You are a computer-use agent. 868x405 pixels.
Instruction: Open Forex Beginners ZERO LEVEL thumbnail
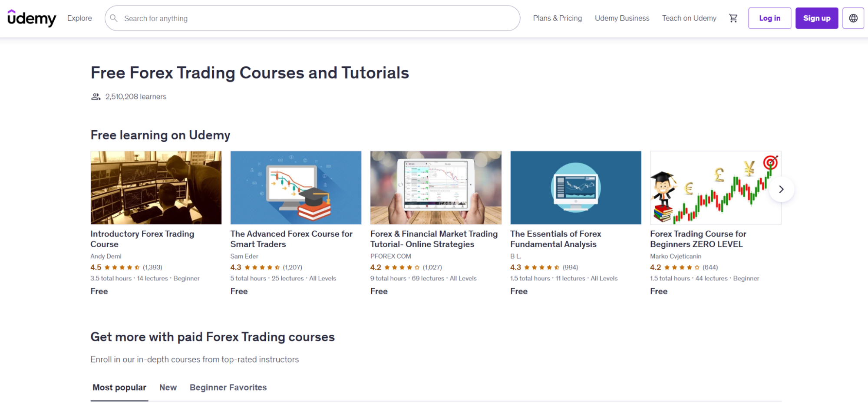716,188
